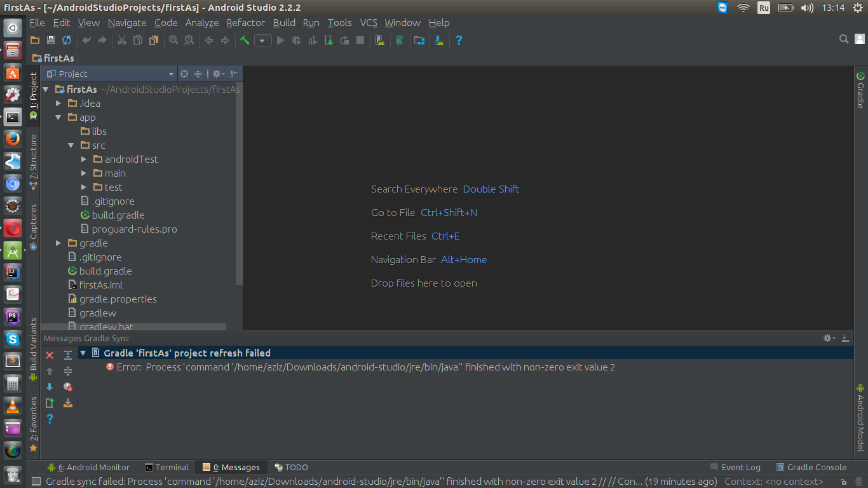Screen dimensions: 868x488
Task: Open the TODO tool tab
Action: (291, 467)
